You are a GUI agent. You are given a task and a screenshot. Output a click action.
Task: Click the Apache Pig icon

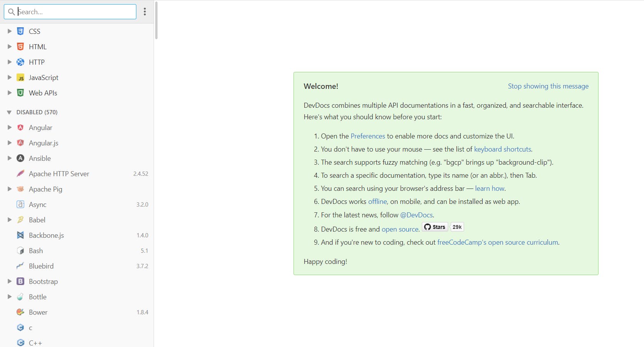click(20, 189)
